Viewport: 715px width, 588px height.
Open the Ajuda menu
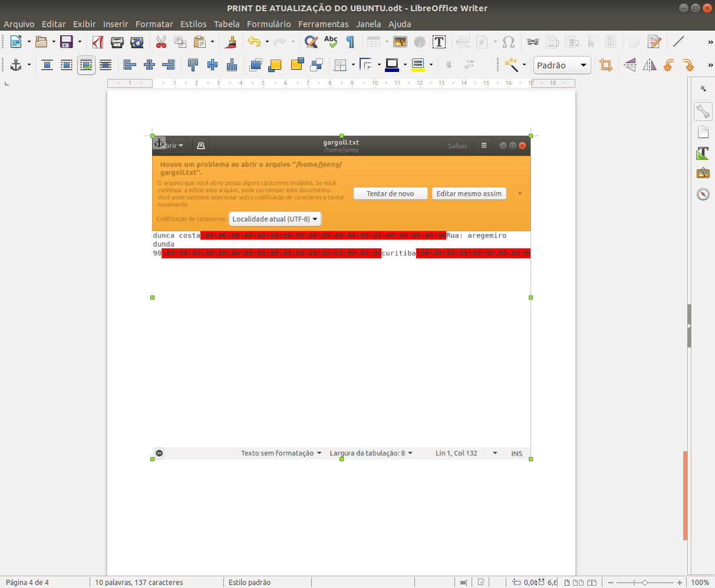pos(400,24)
